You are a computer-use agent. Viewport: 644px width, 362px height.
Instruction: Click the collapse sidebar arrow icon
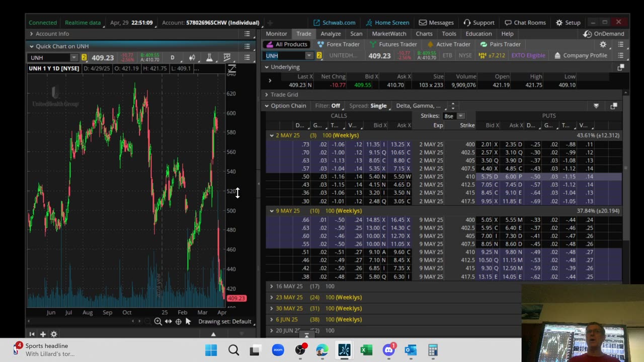(x=32, y=334)
